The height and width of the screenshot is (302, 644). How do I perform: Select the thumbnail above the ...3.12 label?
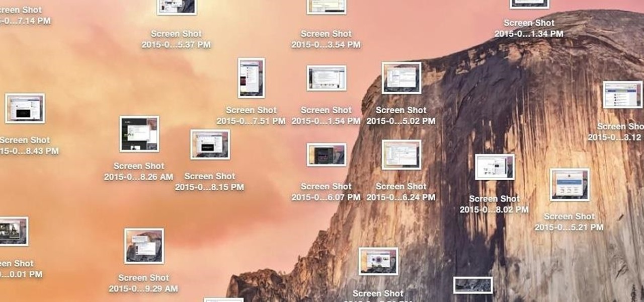click(x=623, y=95)
